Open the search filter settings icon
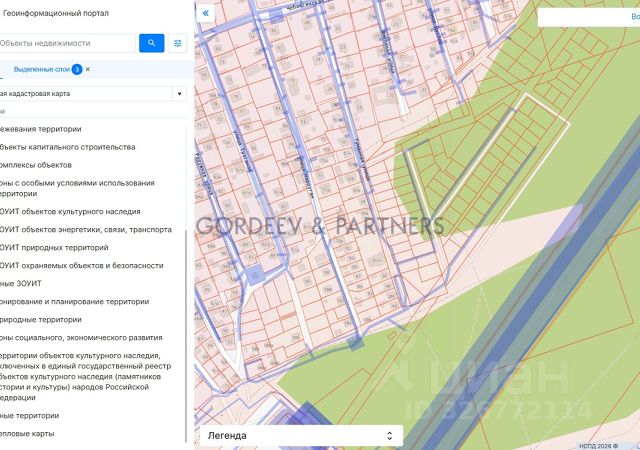Viewport: 640px width, 450px height. [x=178, y=43]
